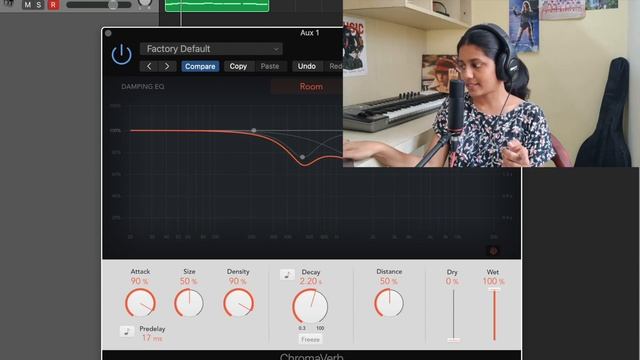Toggle Predelay tempo sync note button
This screenshot has height=360, width=640.
(127, 331)
